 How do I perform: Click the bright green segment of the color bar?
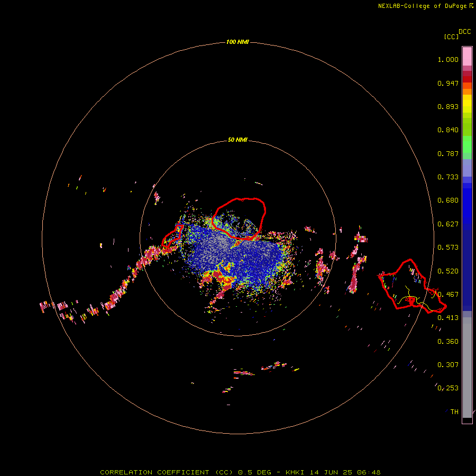pos(467,144)
